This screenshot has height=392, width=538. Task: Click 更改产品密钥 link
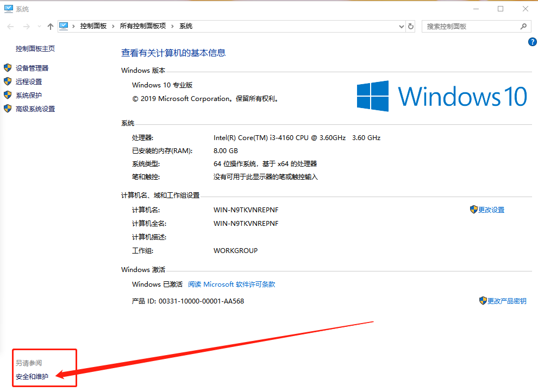coord(507,301)
